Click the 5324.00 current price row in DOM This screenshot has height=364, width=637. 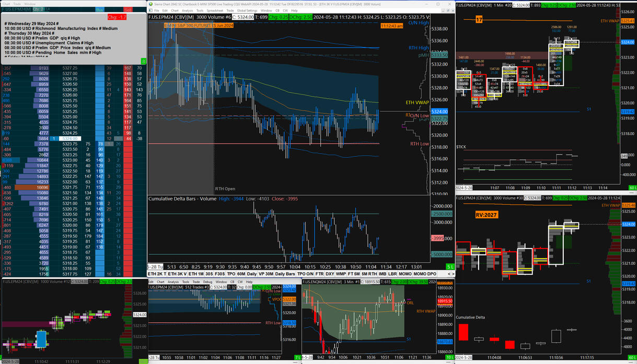(x=71, y=138)
